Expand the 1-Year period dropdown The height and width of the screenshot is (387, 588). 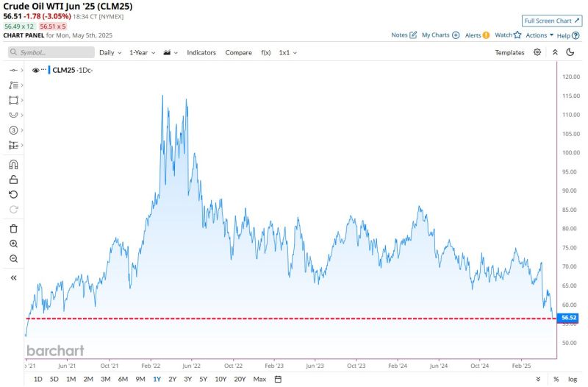[142, 53]
